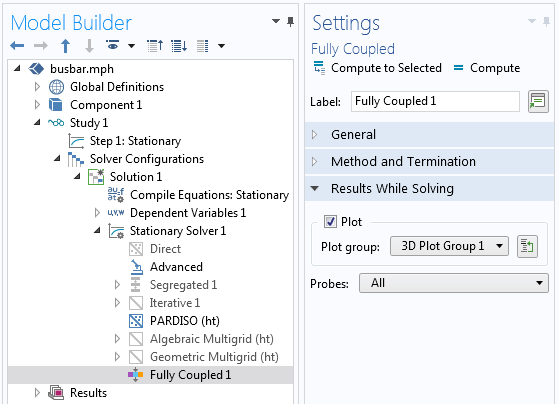Click the Expand All tree icon
Screen dimensions: 559x404
(179, 46)
